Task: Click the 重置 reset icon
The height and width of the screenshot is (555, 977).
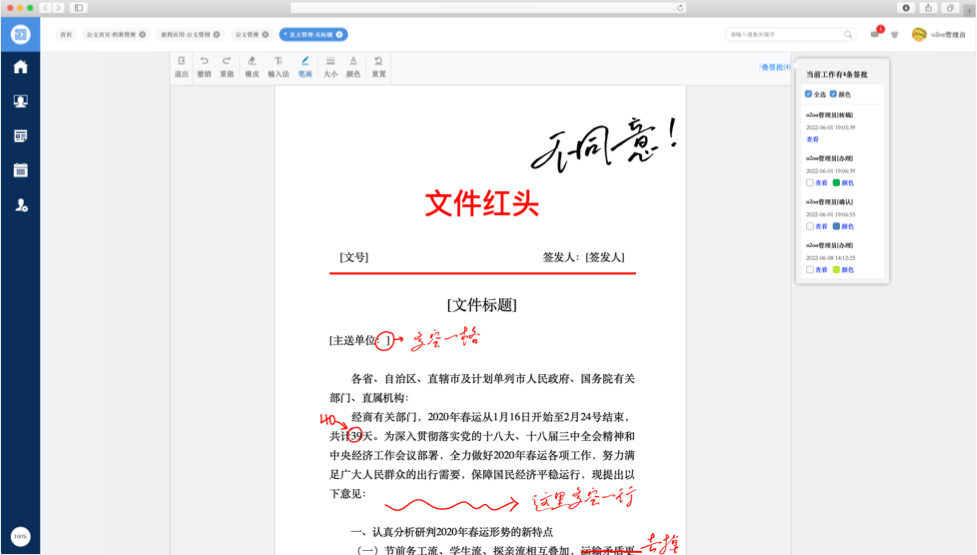Action: tap(379, 66)
